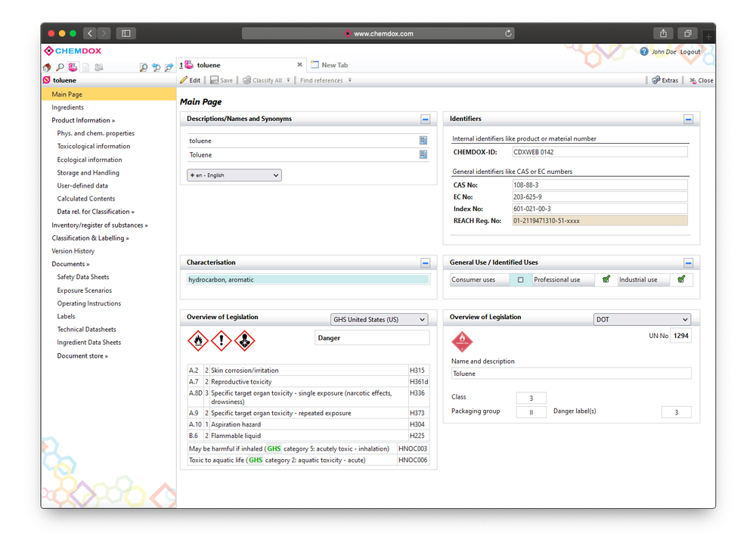The height and width of the screenshot is (540, 756).
Task: Select Main Page in the sidebar
Action: (x=109, y=94)
